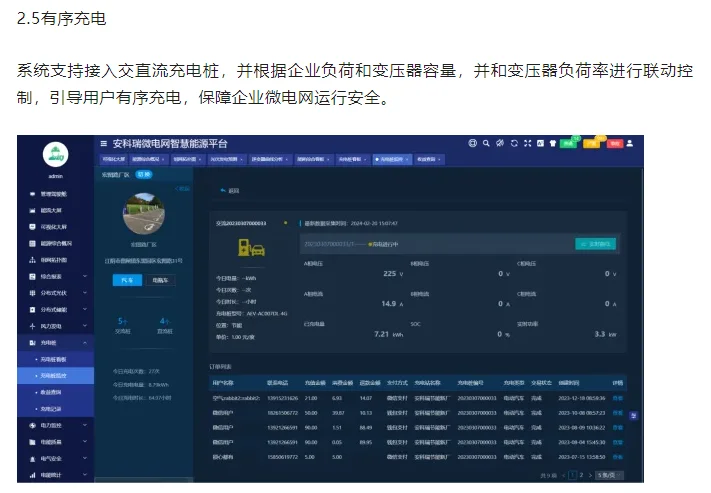Expand the 电能统计 chevron
Image resolution: width=711 pixels, height=493 pixels.
[x=85, y=475]
